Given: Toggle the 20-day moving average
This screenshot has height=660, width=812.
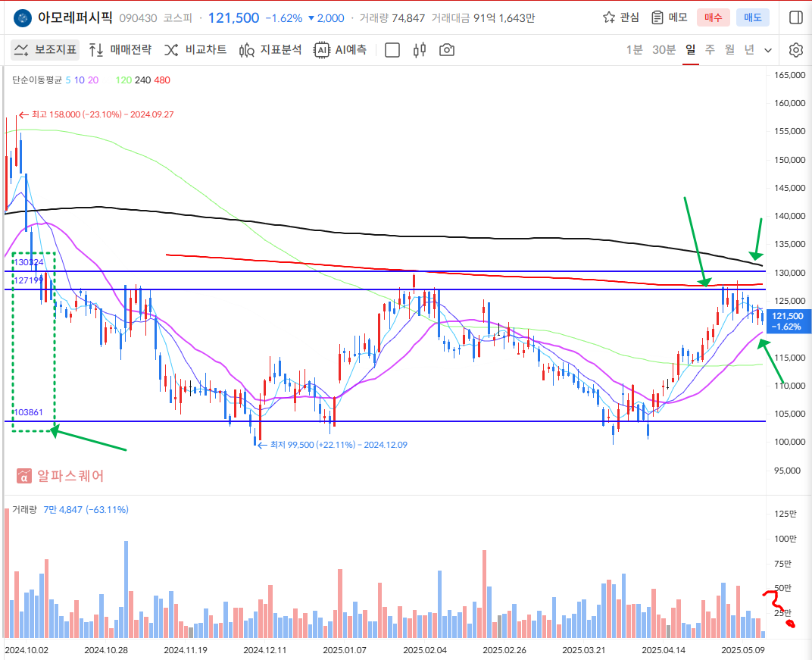Looking at the screenshot, I should (x=93, y=80).
